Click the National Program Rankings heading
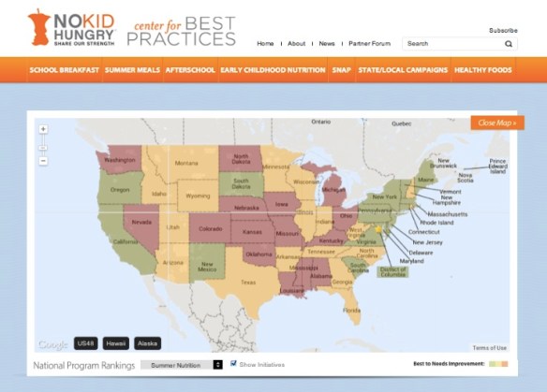The image size is (547, 392). [83, 365]
